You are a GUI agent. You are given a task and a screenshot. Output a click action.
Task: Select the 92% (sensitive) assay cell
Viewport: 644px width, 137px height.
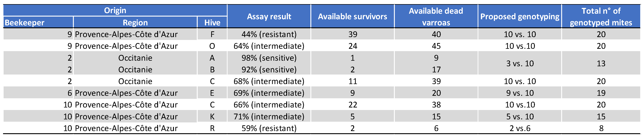269,69
